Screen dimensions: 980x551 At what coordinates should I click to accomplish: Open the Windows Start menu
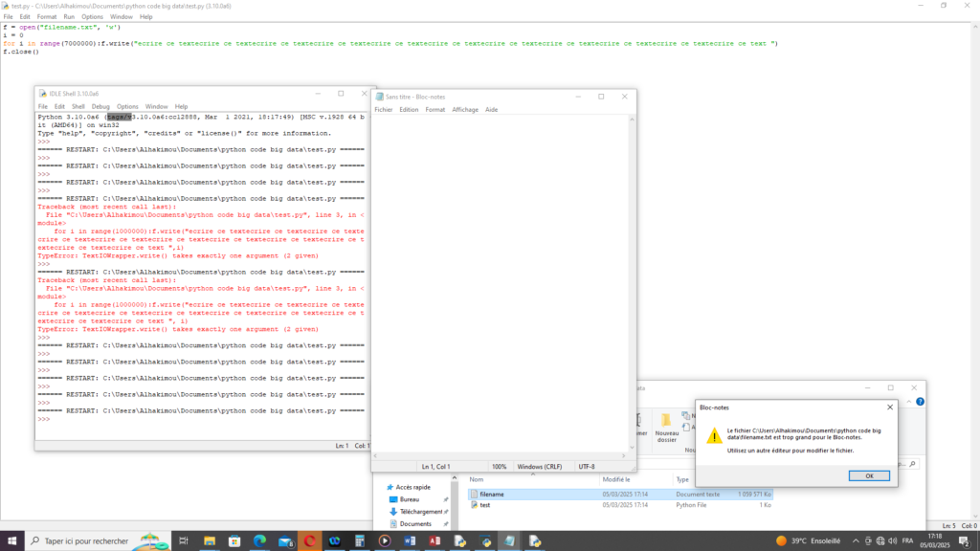point(11,540)
